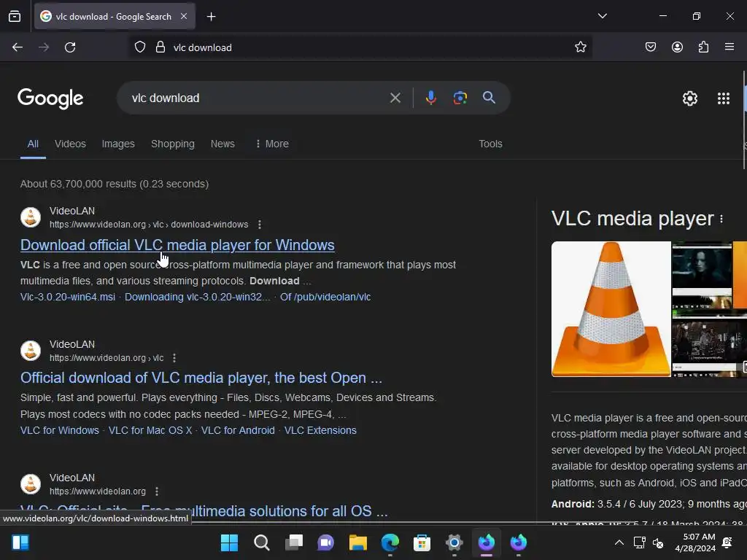Expand the More search filters menu
The image size is (747, 560).
[x=272, y=144]
